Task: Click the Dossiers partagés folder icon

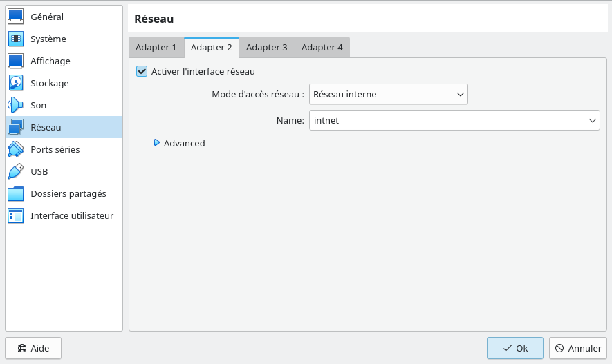Action: 16,193
